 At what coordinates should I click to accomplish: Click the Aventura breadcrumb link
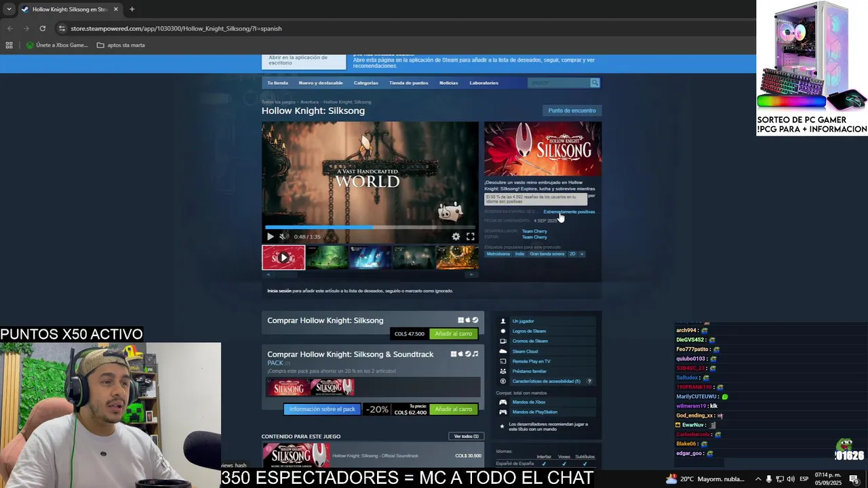click(x=309, y=102)
